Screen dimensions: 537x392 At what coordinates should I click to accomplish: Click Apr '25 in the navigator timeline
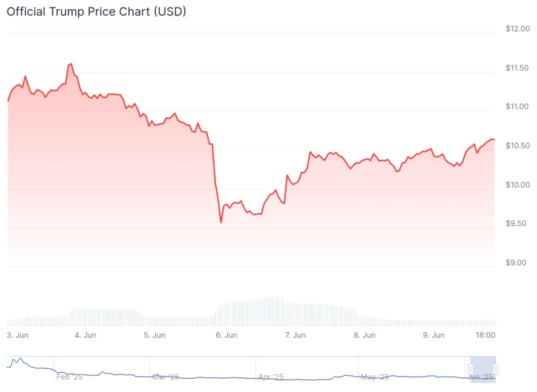pos(271,377)
